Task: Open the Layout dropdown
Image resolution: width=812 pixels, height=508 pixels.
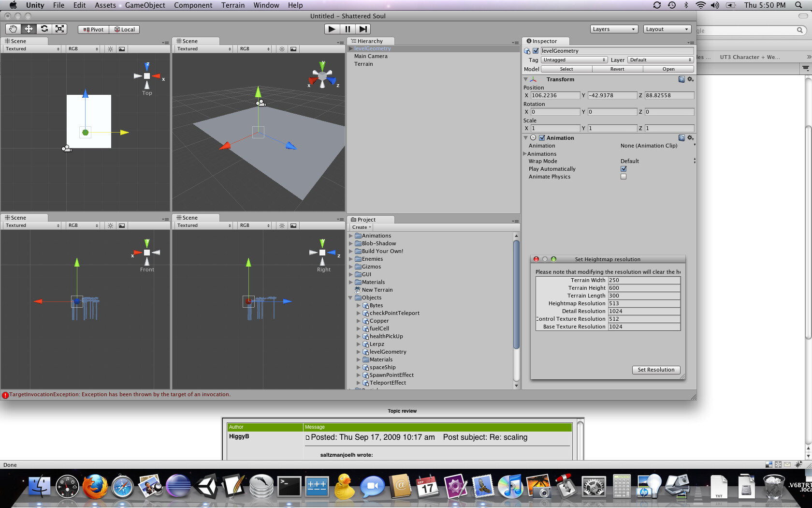Action: click(x=667, y=29)
